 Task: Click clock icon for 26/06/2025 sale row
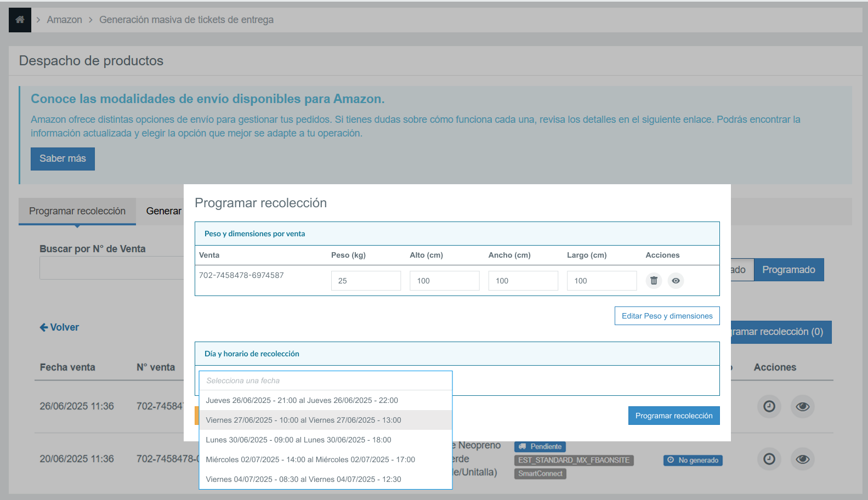pyautogui.click(x=769, y=406)
